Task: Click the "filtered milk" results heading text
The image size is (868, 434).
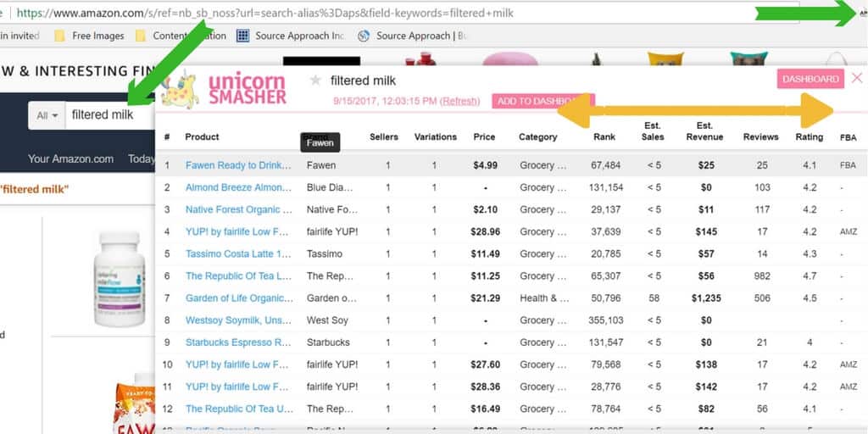Action: pos(34,189)
